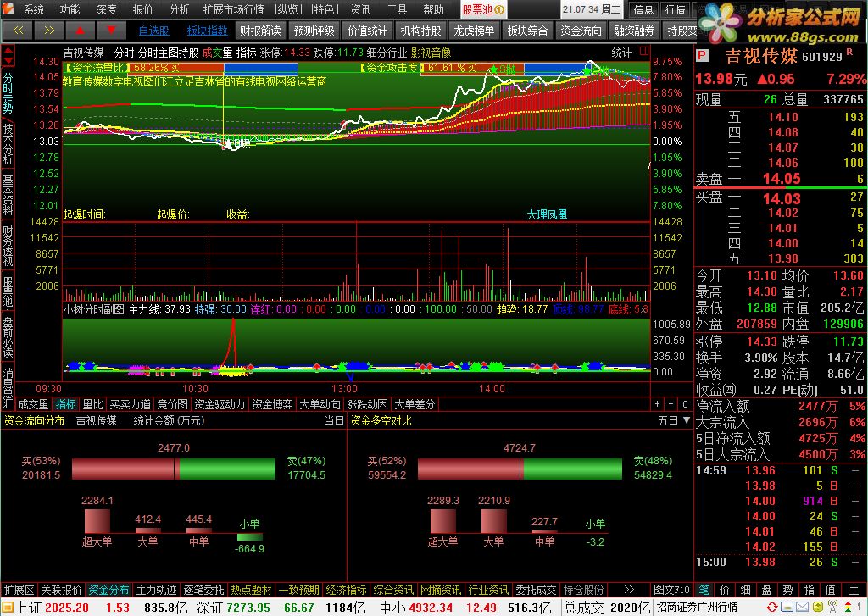Click the 资金流向 toolbar button
Image resolution: width=868 pixels, height=616 pixels.
pos(581,31)
